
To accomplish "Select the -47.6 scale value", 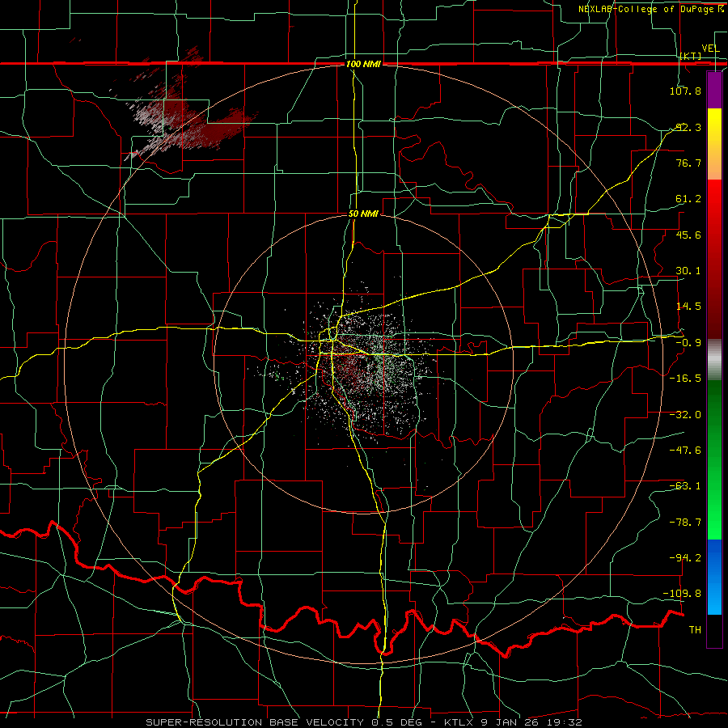I will point(685,451).
